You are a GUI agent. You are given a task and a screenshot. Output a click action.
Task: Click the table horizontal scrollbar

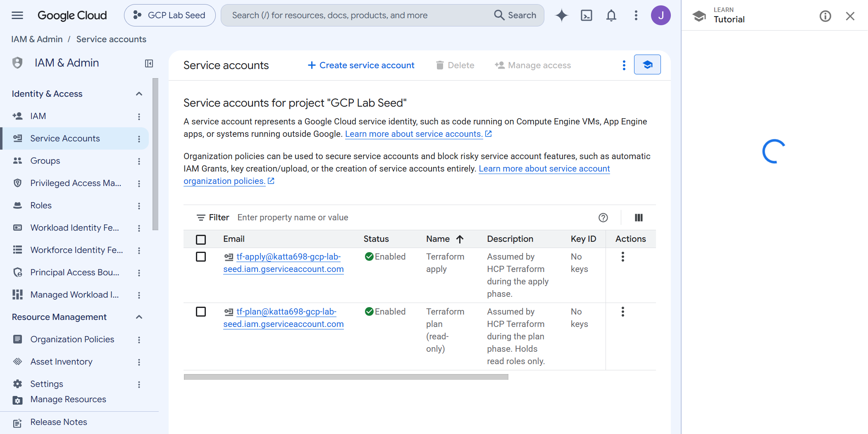346,377
